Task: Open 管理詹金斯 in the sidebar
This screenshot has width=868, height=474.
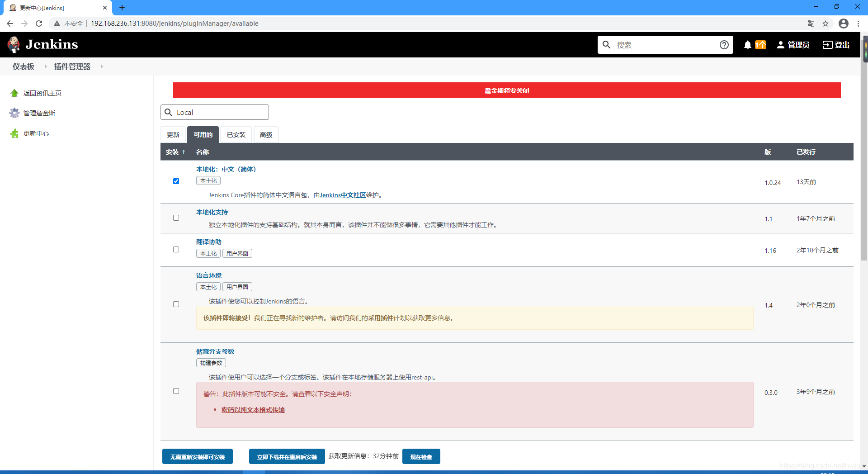Action: coord(39,113)
